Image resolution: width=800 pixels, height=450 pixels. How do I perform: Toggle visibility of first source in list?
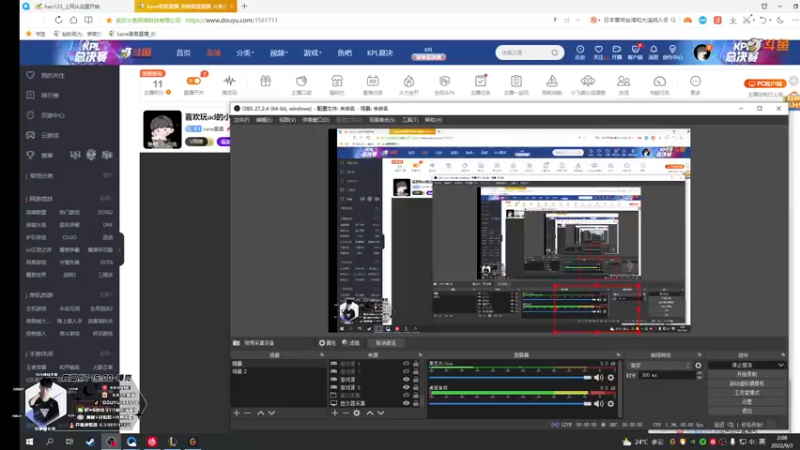[406, 364]
